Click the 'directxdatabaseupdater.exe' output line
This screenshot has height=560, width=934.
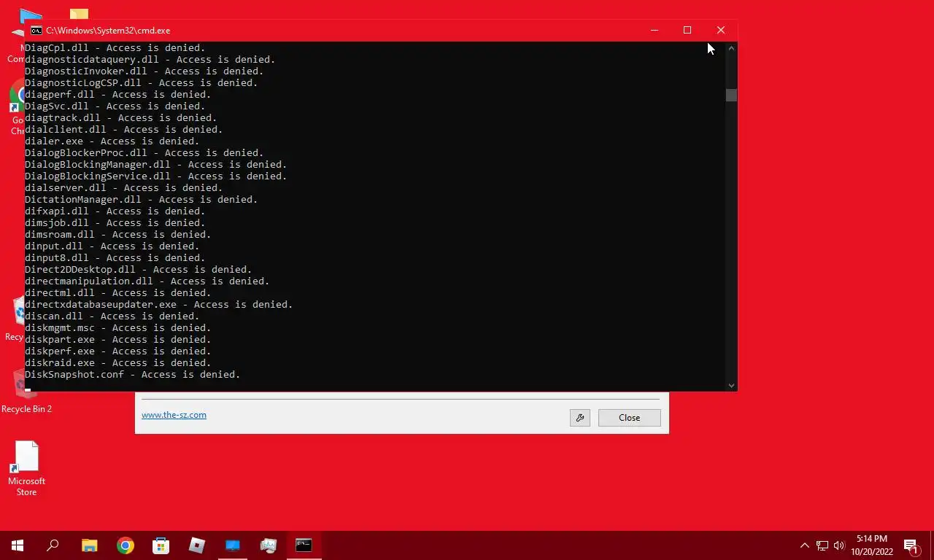(159, 305)
